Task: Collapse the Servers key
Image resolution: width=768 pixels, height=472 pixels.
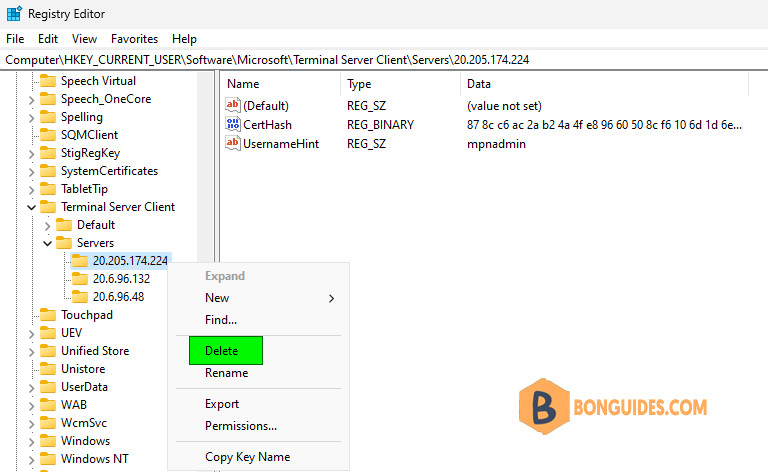Action: (48, 243)
